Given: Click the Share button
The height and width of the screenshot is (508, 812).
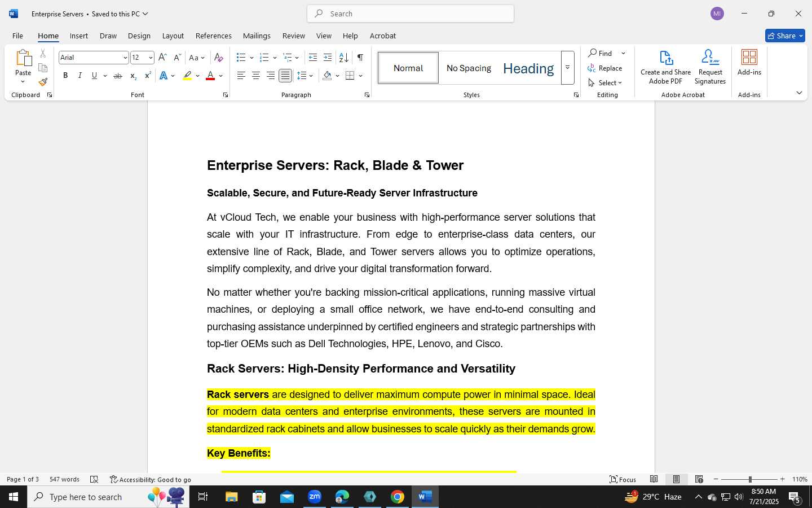Looking at the screenshot, I should 785,36.
